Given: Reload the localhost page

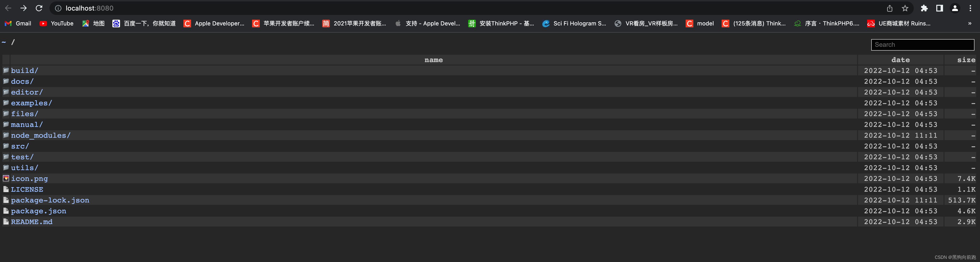Looking at the screenshot, I should (39, 8).
